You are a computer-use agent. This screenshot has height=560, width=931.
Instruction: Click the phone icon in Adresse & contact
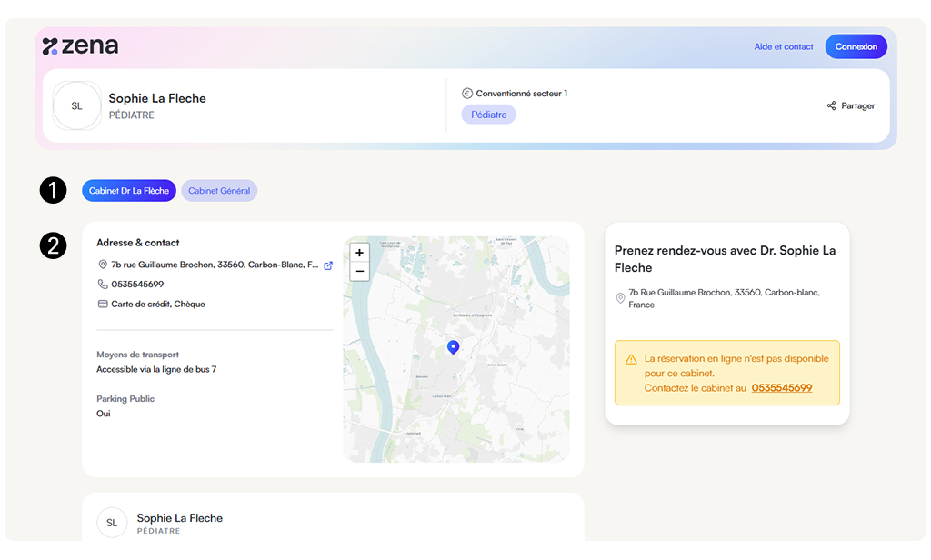(103, 285)
